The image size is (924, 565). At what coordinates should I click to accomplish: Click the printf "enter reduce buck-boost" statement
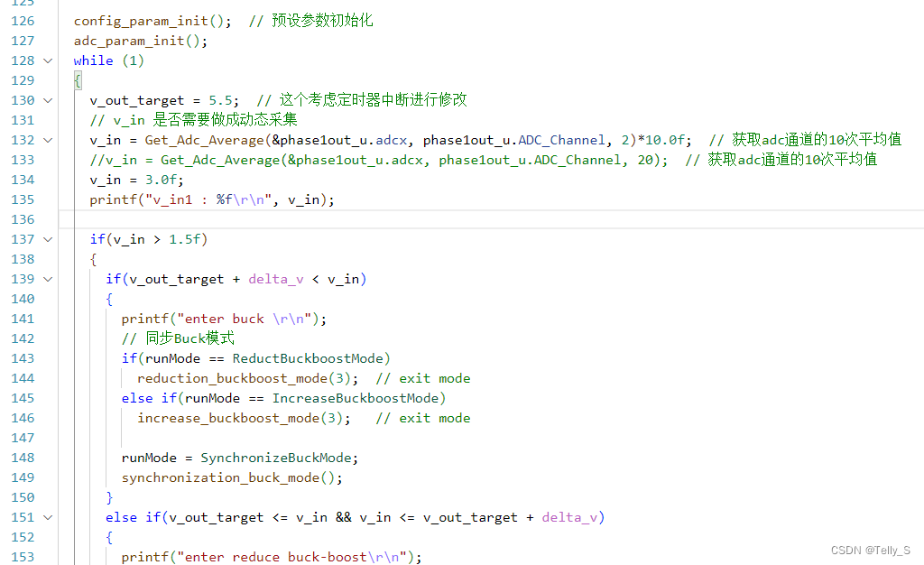tap(272, 558)
